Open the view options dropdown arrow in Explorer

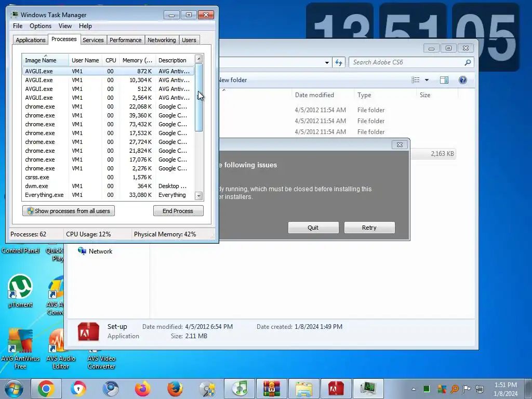(x=427, y=80)
